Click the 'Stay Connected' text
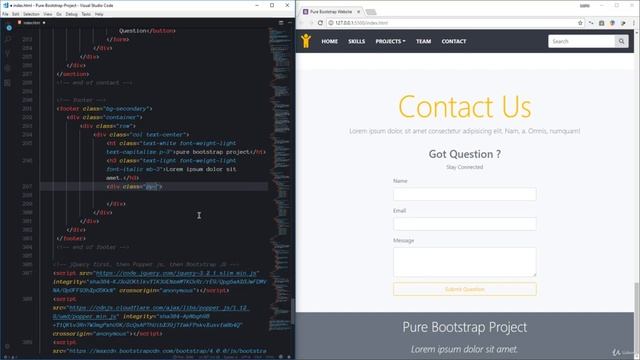The image size is (640, 360). (464, 167)
